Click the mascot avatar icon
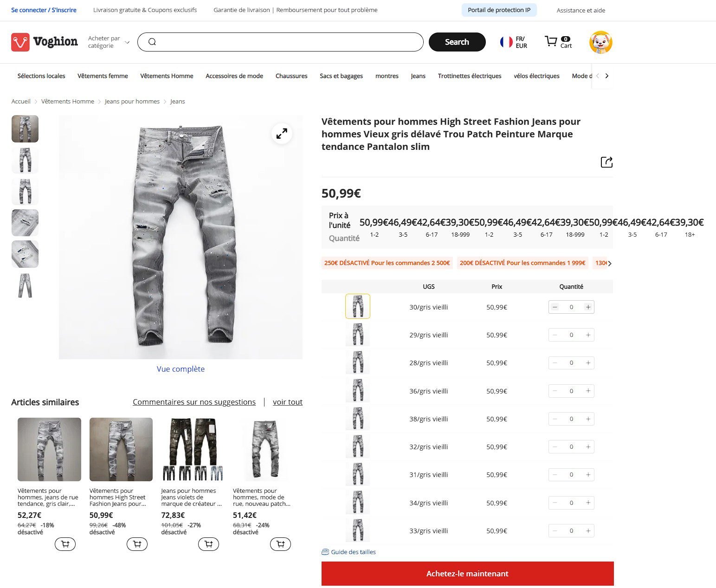Viewport: 716px width, 588px height. pos(601,42)
